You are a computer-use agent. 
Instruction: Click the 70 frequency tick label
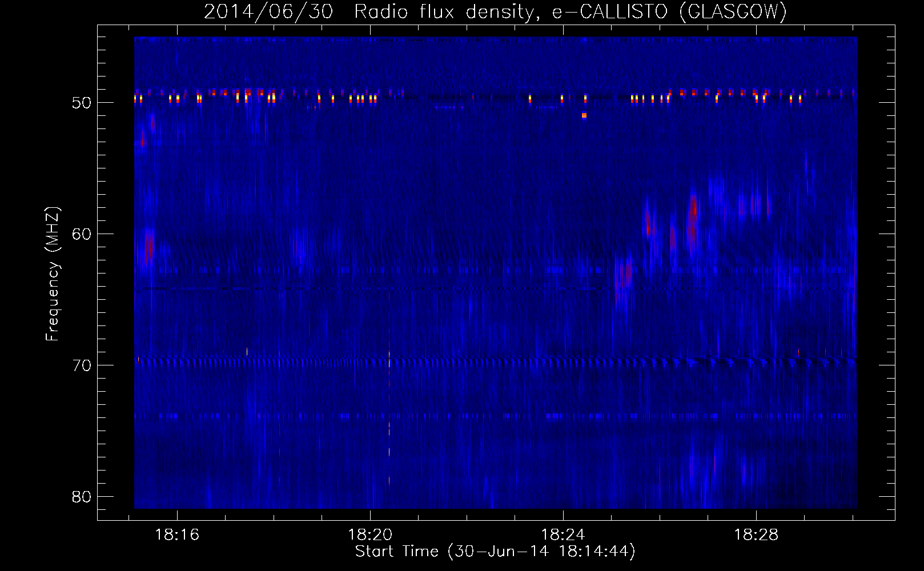(82, 365)
